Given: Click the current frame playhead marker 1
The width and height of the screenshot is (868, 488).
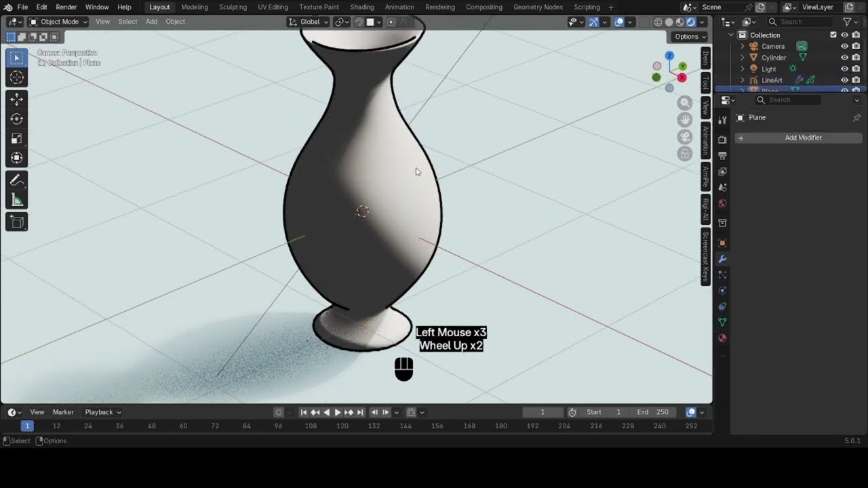Looking at the screenshot, I should pyautogui.click(x=27, y=426).
